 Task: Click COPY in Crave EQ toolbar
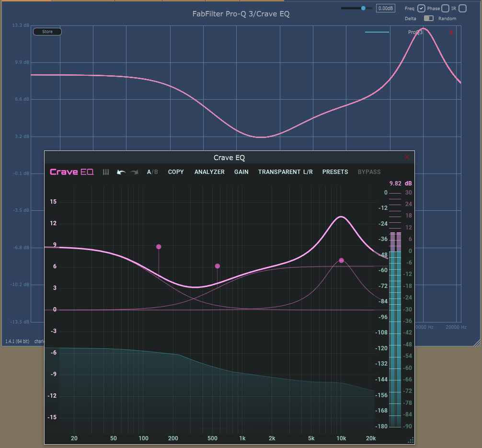coord(176,172)
